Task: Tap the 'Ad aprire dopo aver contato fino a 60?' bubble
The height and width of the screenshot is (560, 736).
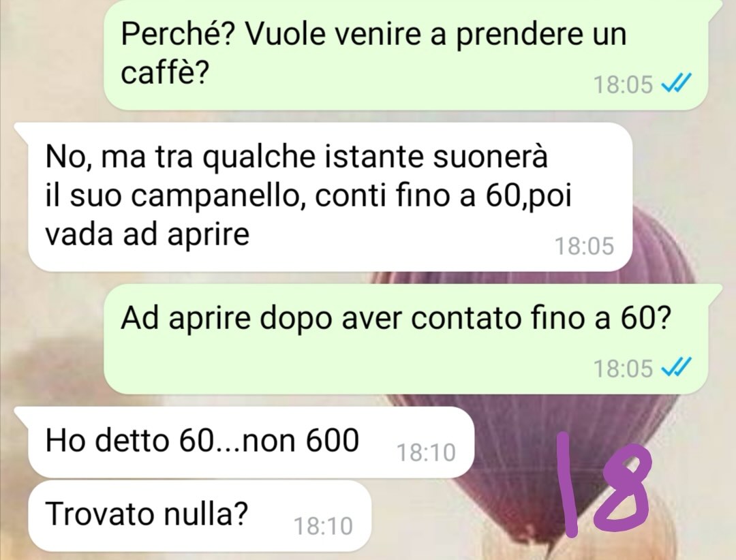Action: pos(405,339)
